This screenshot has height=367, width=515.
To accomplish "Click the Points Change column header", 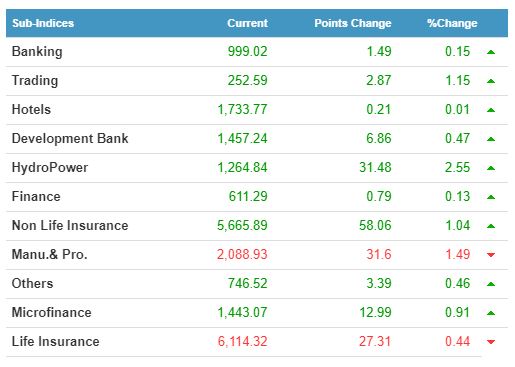I will coord(353,23).
